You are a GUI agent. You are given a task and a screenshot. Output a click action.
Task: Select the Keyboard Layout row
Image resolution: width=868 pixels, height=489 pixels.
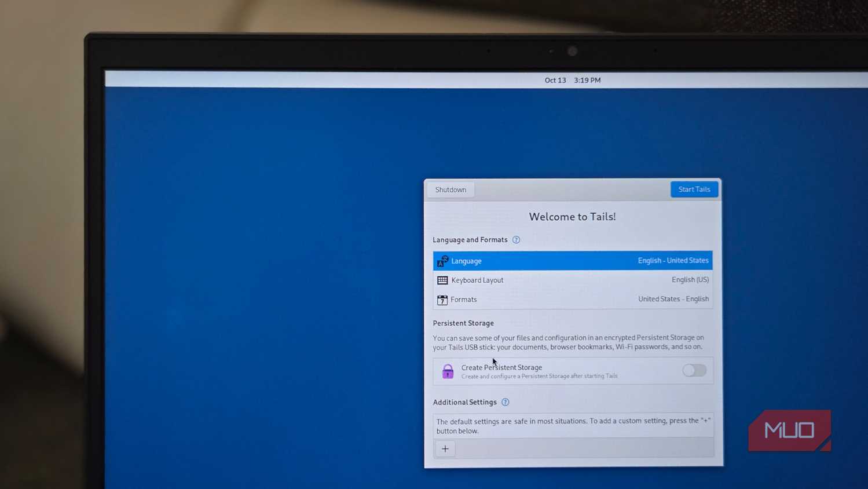pos(573,280)
